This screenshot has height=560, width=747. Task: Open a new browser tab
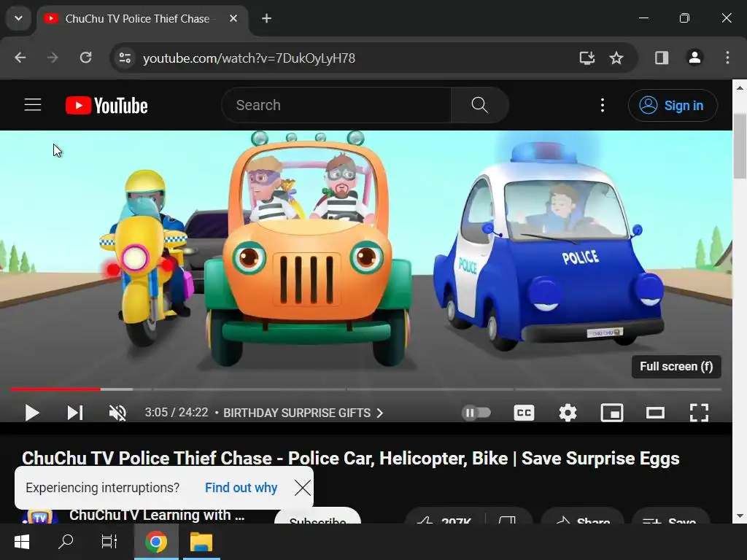266,18
